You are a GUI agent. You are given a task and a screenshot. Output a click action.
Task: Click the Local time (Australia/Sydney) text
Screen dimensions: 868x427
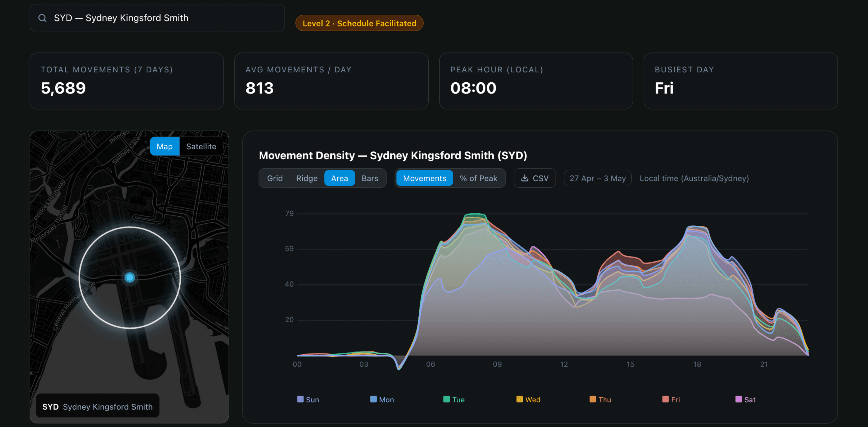[x=694, y=178]
